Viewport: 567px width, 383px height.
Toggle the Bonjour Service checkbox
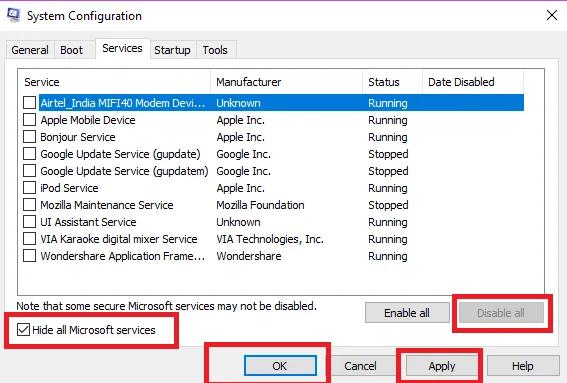[x=29, y=137]
